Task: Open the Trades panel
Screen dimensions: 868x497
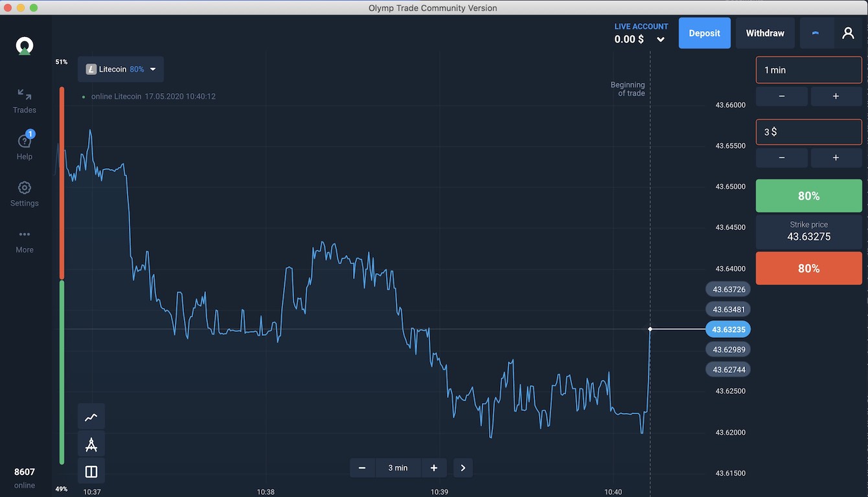Action: tap(25, 101)
